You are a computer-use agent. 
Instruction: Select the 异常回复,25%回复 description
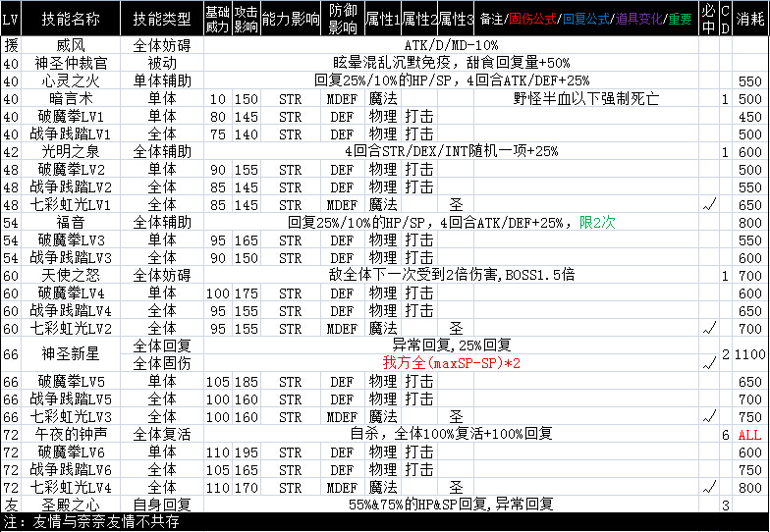(x=451, y=346)
